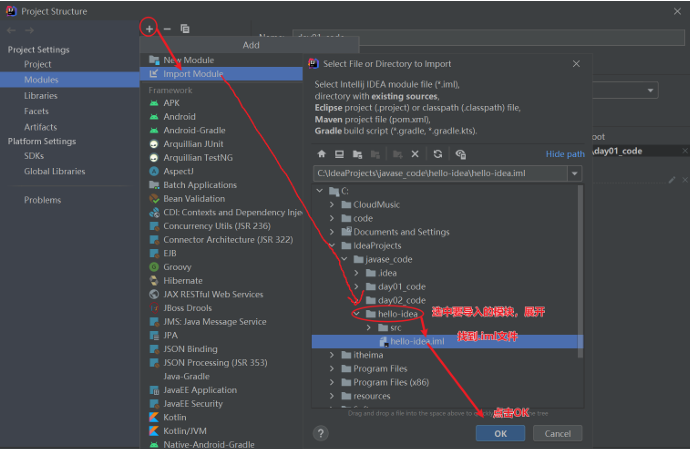Image resolution: width=690 pixels, height=449 pixels.
Task: Click Import Module in Add menu
Action: [x=221, y=74]
